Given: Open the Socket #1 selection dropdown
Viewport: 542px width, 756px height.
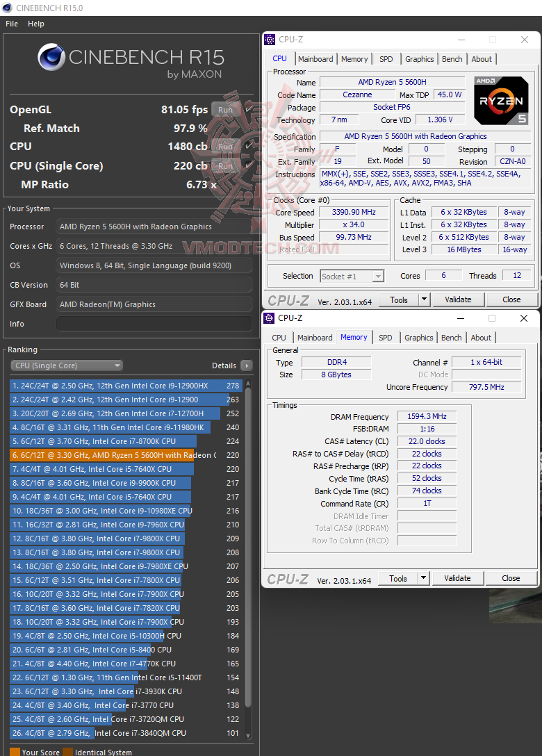Looking at the screenshot, I should coord(352,277).
